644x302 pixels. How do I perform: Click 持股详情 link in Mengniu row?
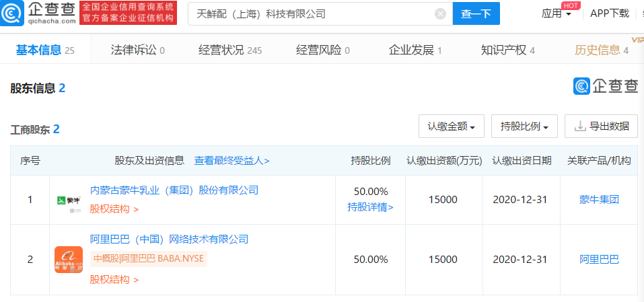click(x=371, y=207)
